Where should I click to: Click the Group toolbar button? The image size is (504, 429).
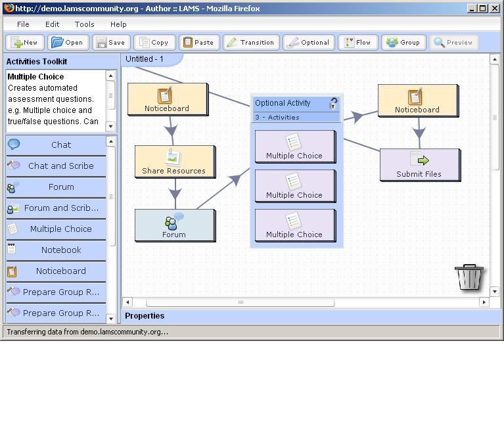pyautogui.click(x=403, y=42)
